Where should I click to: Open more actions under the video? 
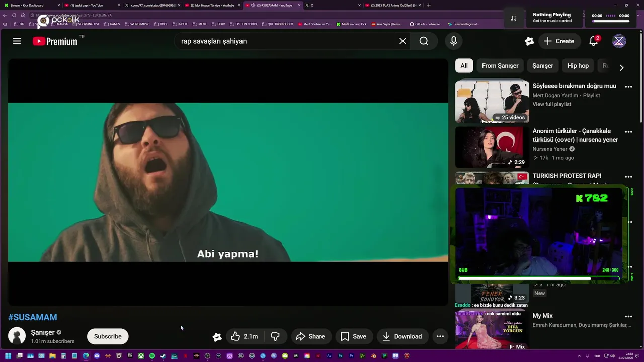coord(440,336)
